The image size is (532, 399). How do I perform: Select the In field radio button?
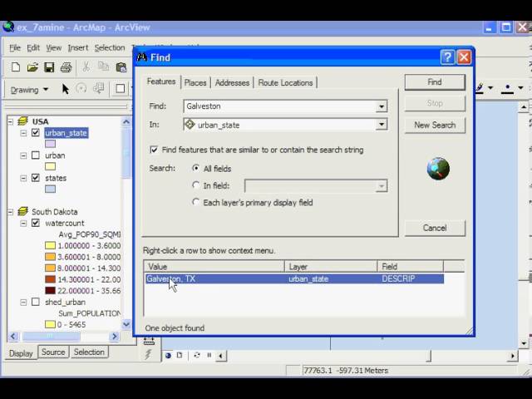pos(196,185)
